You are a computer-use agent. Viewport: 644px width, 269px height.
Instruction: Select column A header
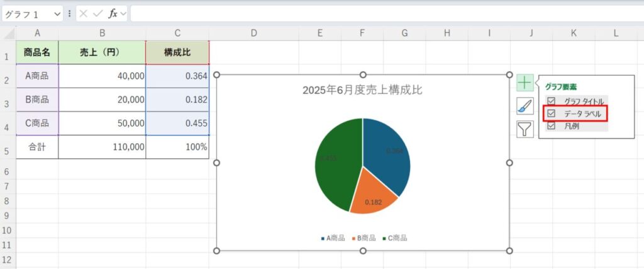(x=37, y=33)
